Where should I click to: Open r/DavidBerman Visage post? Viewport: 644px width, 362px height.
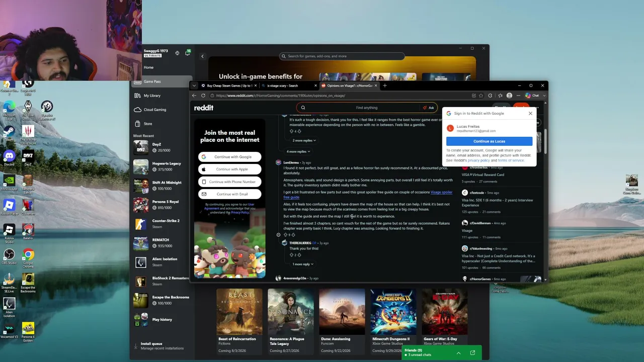(467, 231)
